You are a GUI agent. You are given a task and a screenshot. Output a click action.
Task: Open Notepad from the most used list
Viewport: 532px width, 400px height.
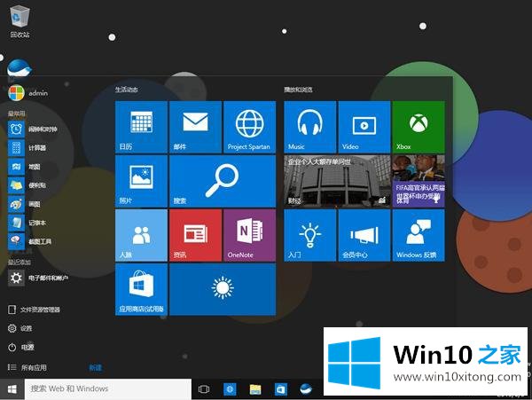pos(27,223)
